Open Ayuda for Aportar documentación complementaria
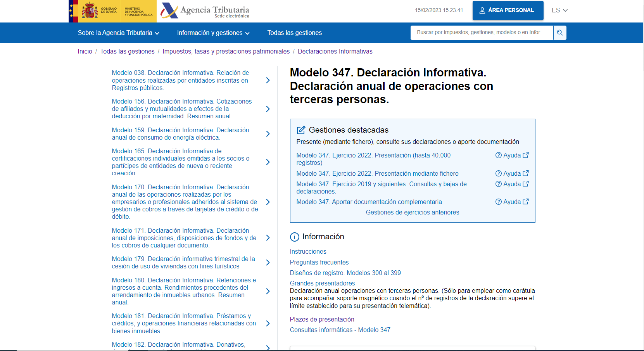This screenshot has height=351, width=644. [x=512, y=202]
